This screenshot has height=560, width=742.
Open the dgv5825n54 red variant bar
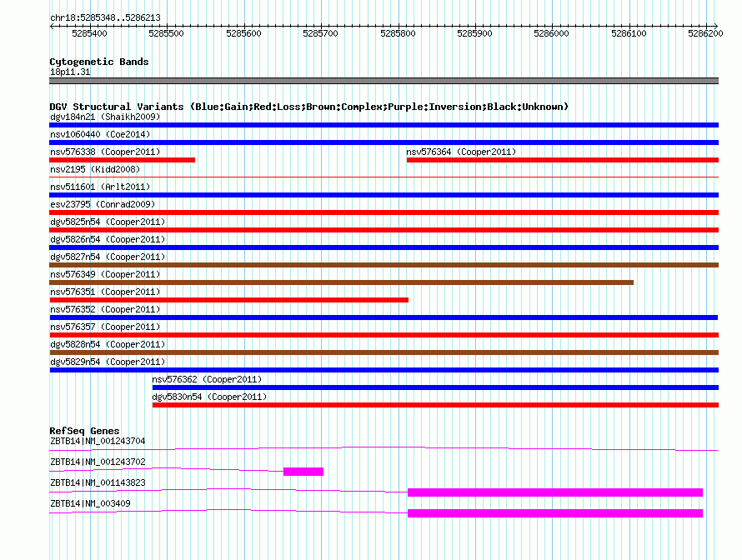(384, 230)
